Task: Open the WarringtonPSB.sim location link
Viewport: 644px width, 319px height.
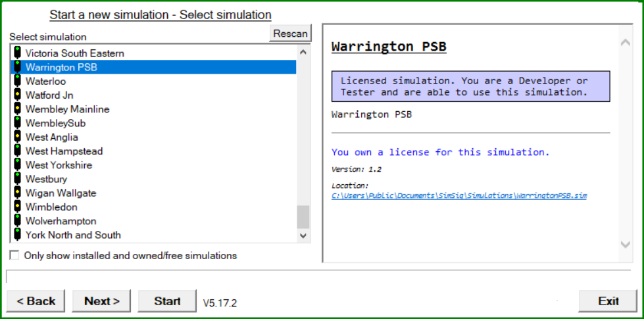Action: (x=459, y=195)
